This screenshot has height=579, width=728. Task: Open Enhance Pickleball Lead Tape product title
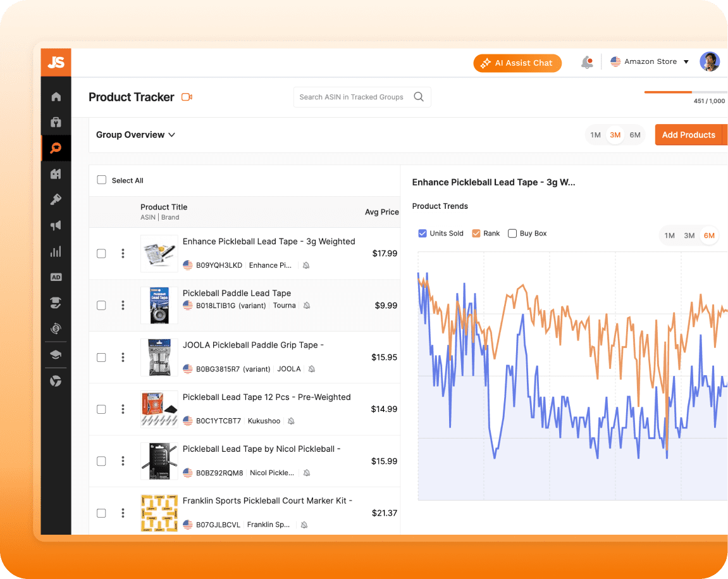click(269, 241)
